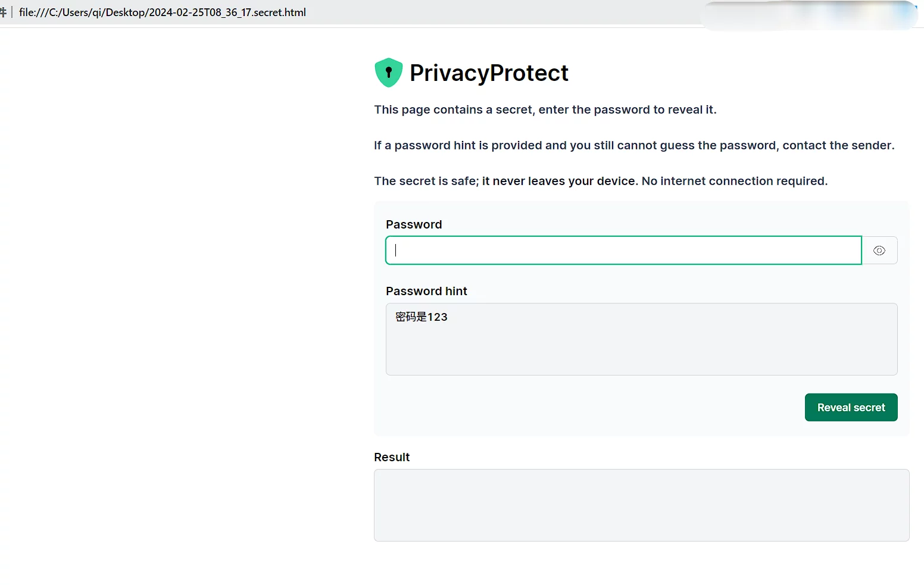This screenshot has width=924, height=585.
Task: Click the green PrivacyProtect shield logo
Action: (388, 73)
